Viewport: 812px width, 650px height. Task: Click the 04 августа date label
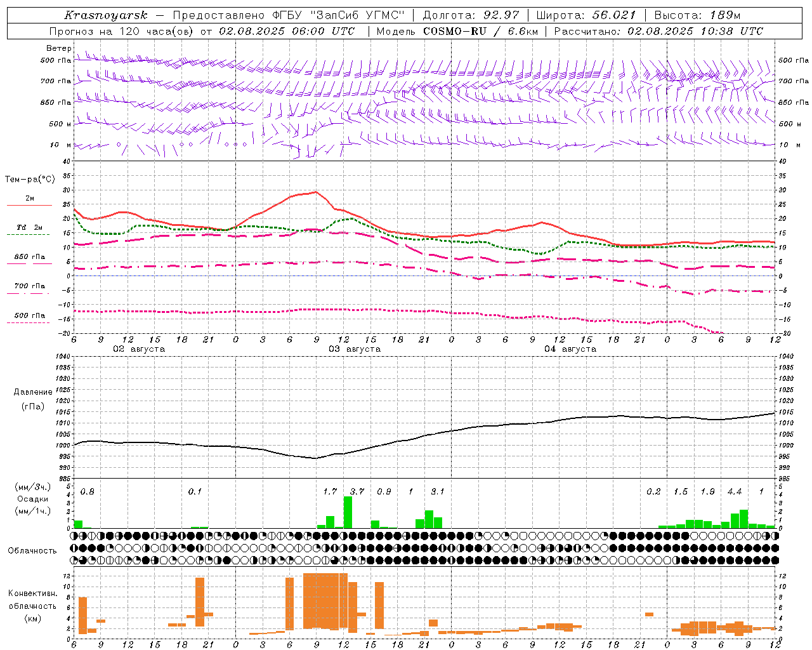tap(570, 349)
